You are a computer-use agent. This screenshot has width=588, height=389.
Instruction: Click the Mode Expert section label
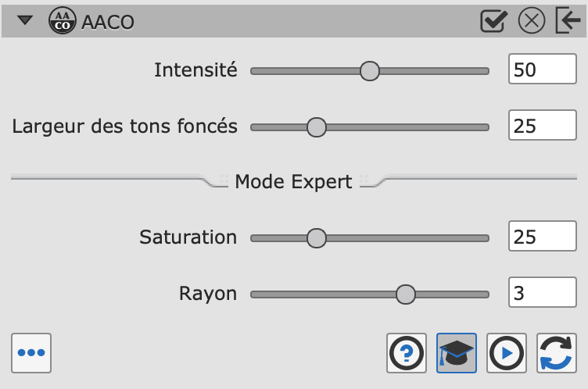[293, 182]
